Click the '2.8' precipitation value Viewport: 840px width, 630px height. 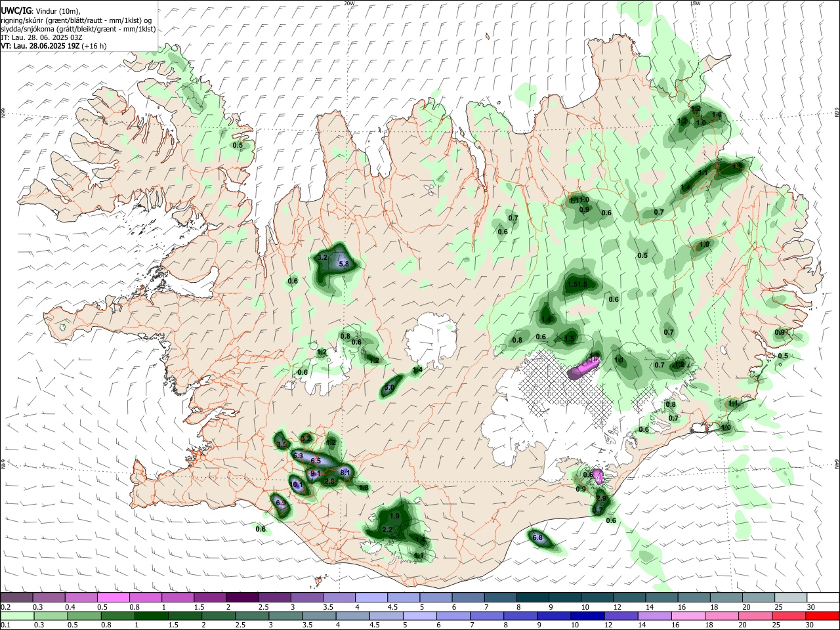pyautogui.click(x=330, y=482)
